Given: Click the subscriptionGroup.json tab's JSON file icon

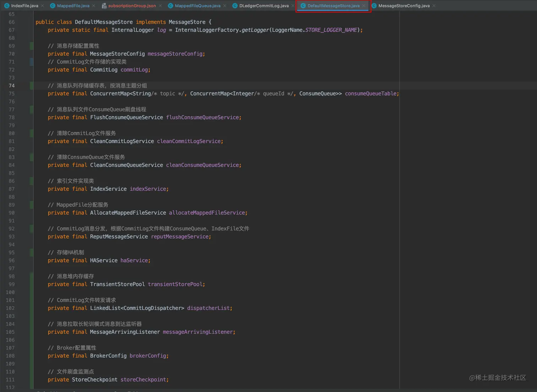Looking at the screenshot, I should click(x=104, y=6).
